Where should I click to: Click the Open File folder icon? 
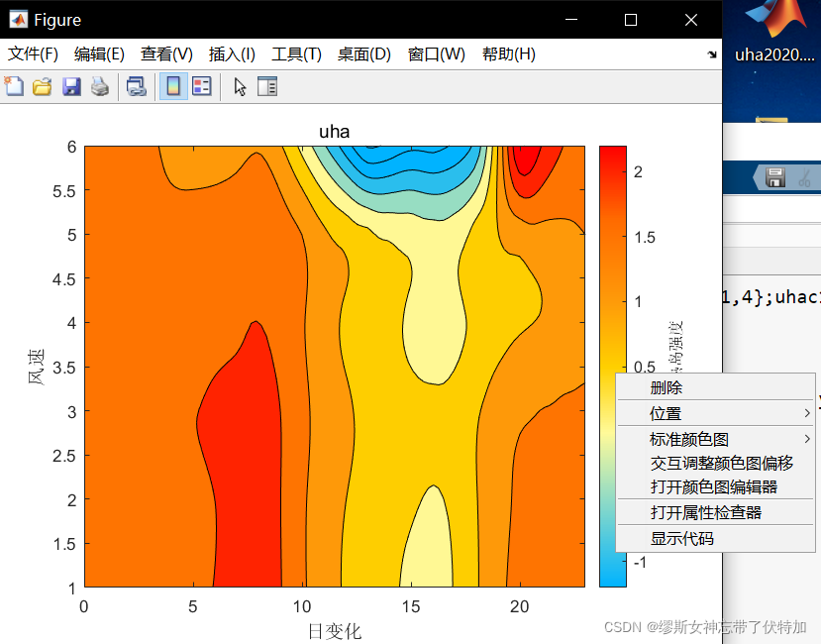42,86
